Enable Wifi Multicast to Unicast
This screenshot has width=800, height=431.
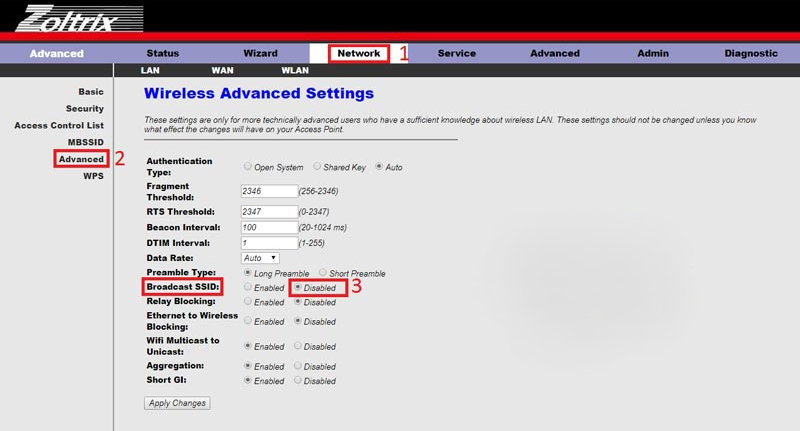[247, 346]
